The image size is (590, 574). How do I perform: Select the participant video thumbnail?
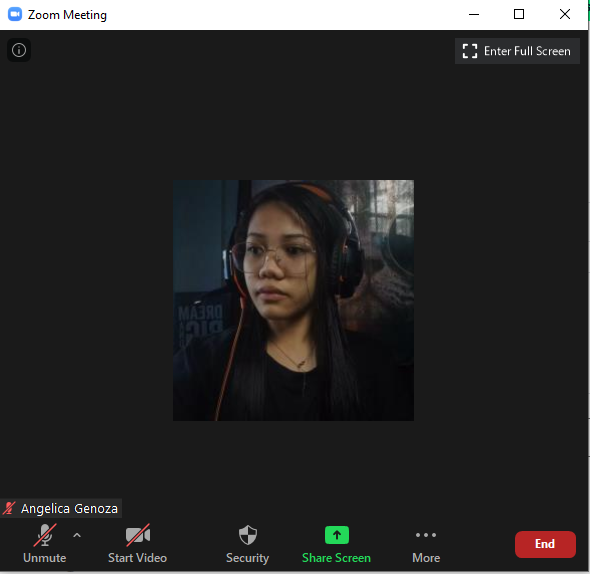point(293,300)
